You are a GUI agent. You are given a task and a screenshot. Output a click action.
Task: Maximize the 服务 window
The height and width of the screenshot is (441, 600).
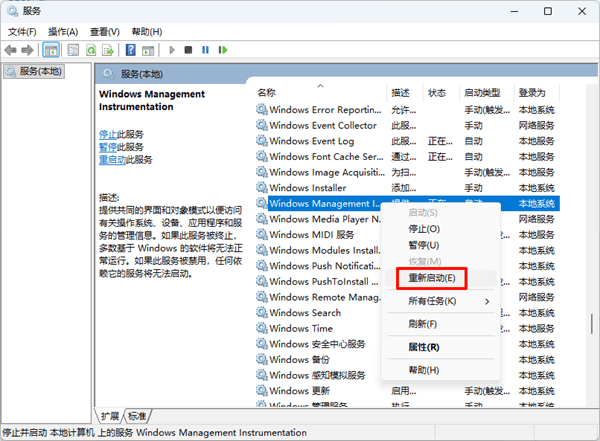coord(548,11)
